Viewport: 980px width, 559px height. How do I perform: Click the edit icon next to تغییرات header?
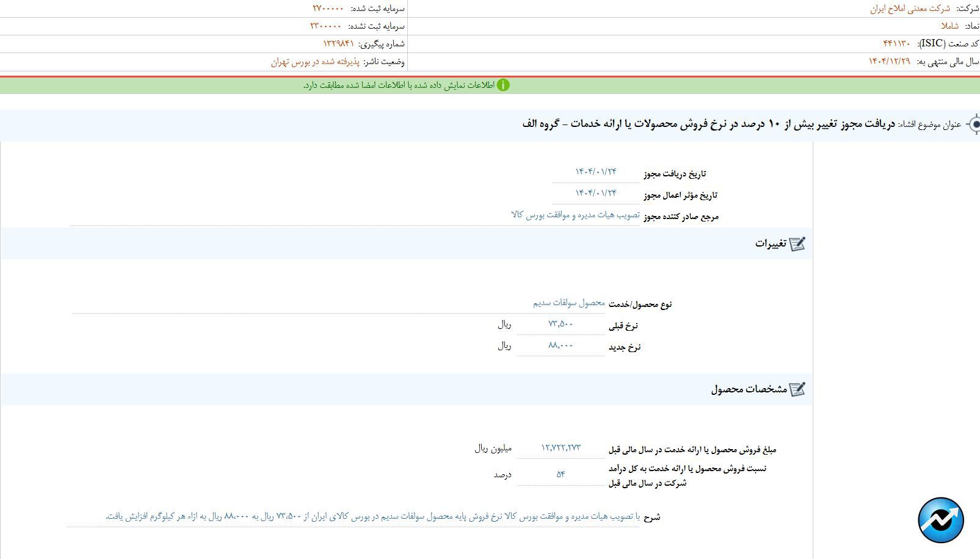click(x=798, y=243)
